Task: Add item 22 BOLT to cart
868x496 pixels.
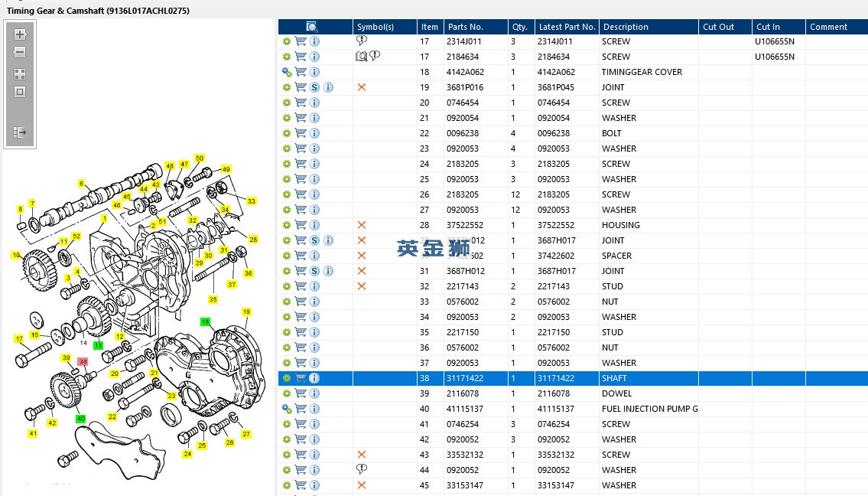Action: 301,133
